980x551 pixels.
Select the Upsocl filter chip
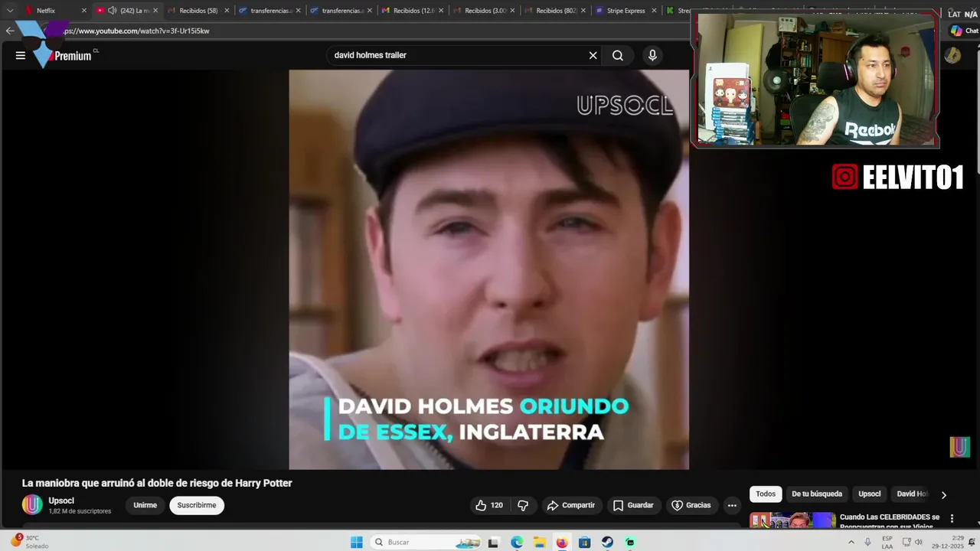[x=870, y=494]
